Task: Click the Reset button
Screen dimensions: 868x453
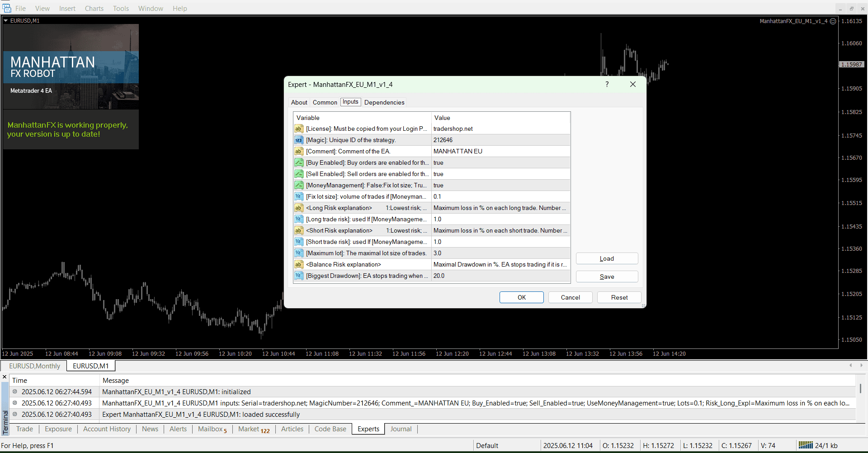Action: (x=619, y=297)
